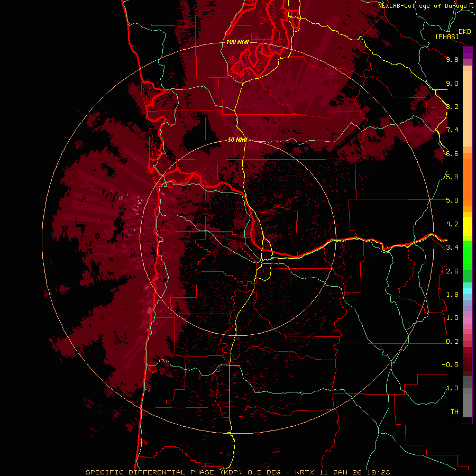
Task: Click the gray color bar segment near TH
Action: 467,405
